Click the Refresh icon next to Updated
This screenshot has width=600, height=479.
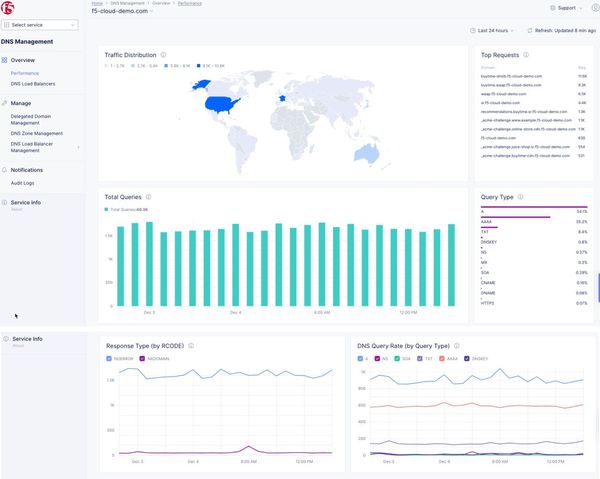pos(529,31)
